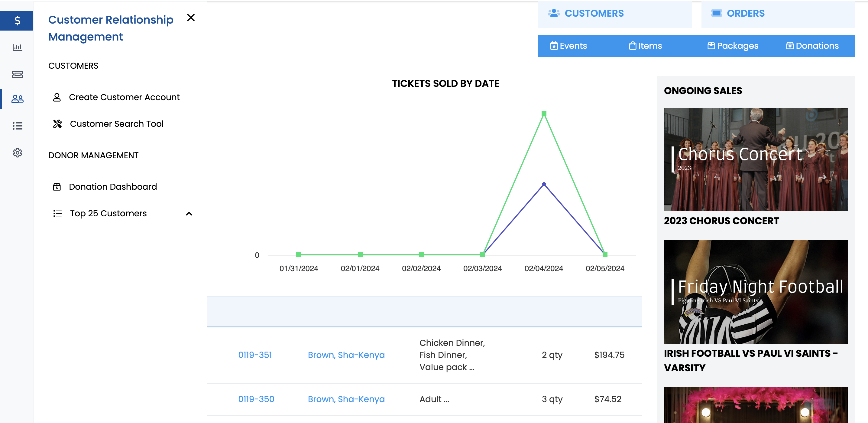Close the Customer Relationship Management panel

[x=191, y=18]
